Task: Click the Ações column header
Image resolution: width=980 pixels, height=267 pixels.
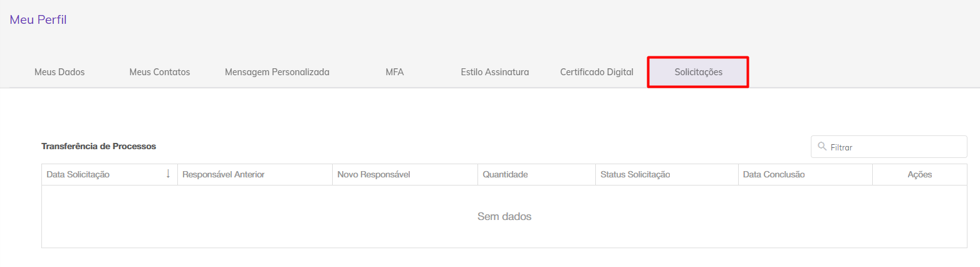Action: [920, 175]
